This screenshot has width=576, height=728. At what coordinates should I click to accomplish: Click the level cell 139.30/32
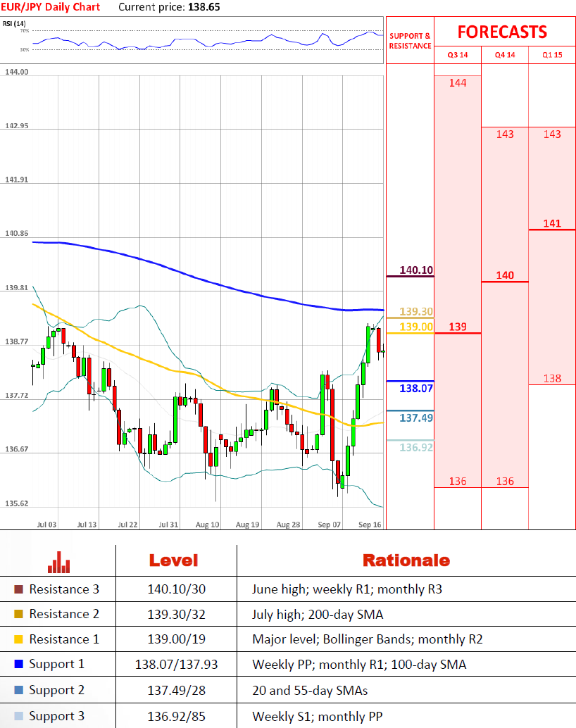tap(177, 614)
